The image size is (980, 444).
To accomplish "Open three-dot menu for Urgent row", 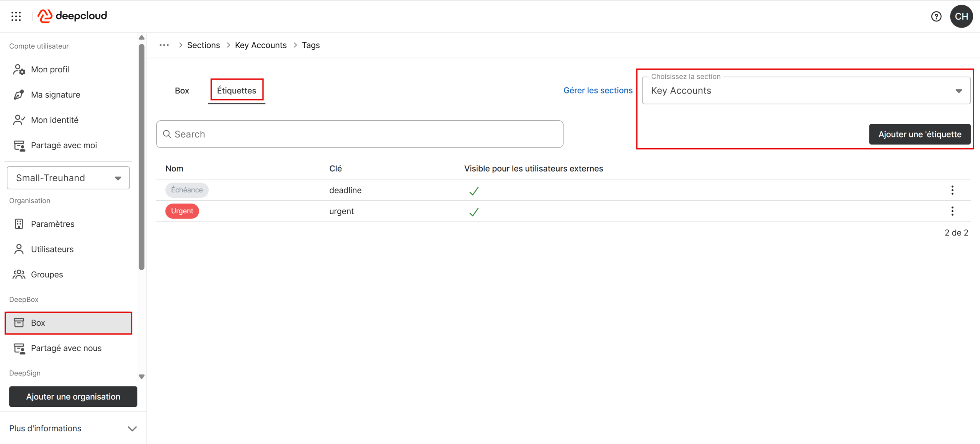I will pos(952,211).
